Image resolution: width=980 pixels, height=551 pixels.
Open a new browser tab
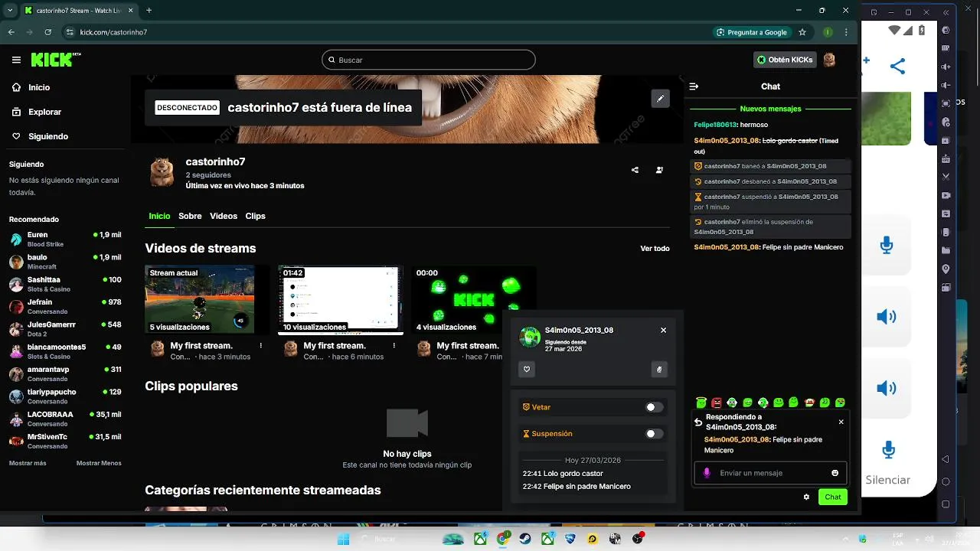click(149, 11)
